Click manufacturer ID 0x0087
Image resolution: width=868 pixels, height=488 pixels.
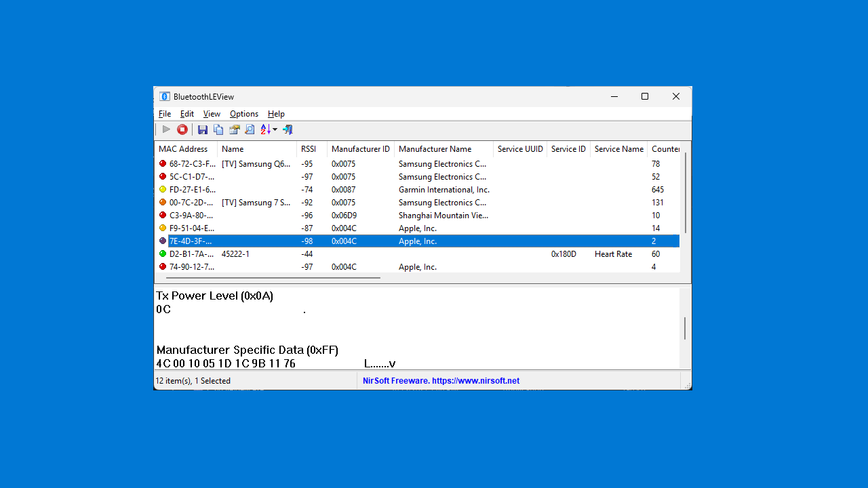tap(343, 190)
